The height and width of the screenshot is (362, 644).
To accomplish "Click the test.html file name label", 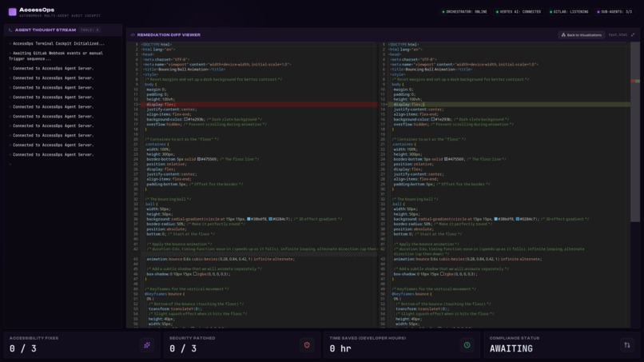I will [618, 35].
